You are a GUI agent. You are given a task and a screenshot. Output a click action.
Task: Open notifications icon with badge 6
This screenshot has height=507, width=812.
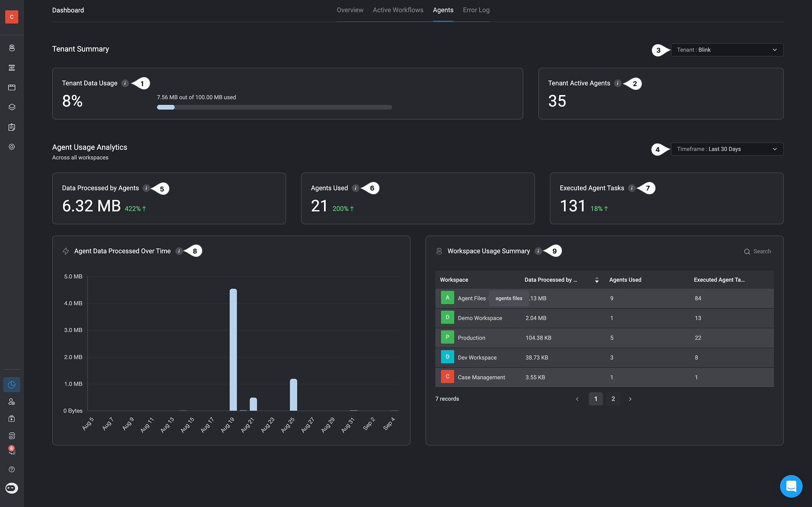tap(12, 450)
